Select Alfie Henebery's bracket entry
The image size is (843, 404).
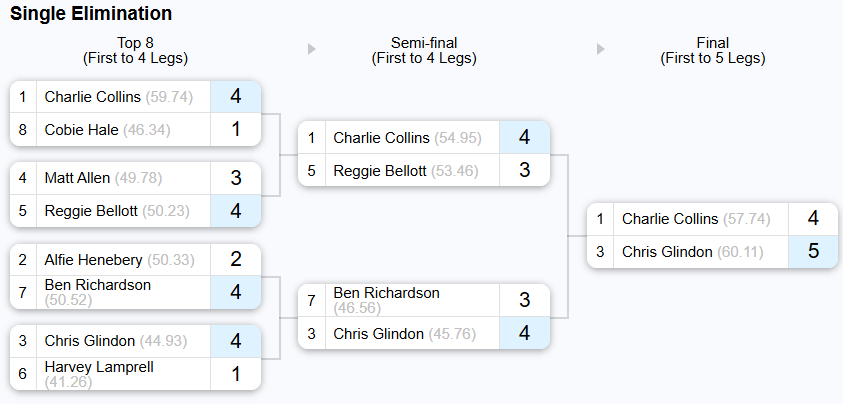point(119,260)
